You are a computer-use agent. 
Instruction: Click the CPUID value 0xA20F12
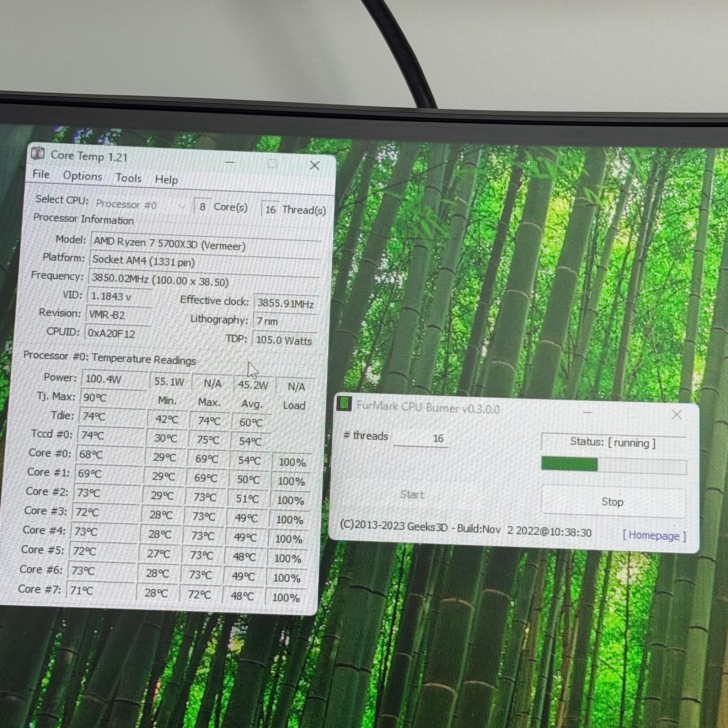click(118, 333)
